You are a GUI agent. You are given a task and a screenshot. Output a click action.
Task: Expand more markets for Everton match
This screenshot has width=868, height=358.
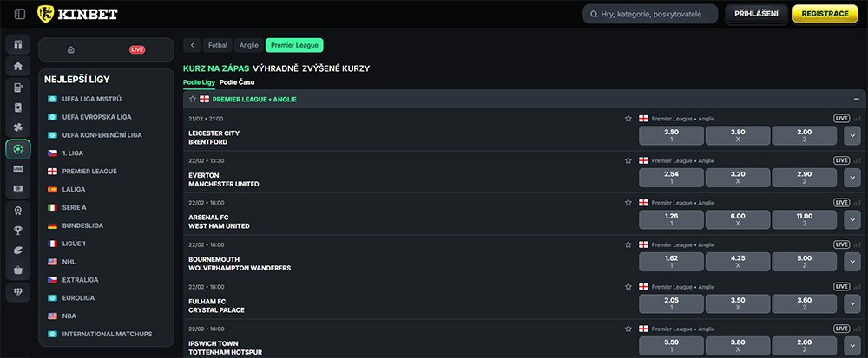coord(852,178)
